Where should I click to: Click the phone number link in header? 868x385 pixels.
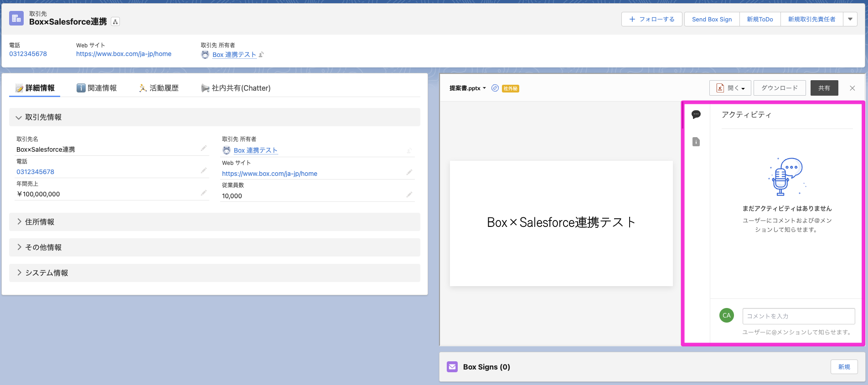click(28, 54)
